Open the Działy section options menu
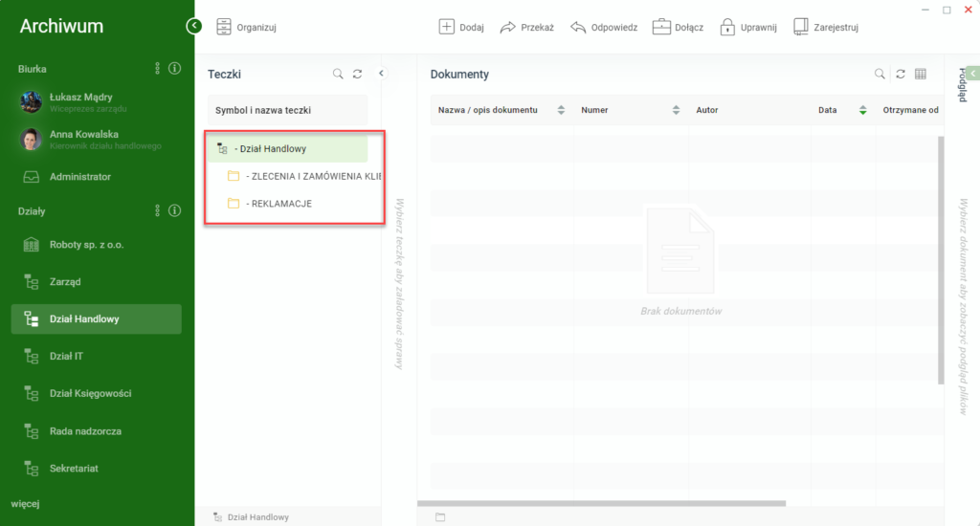This screenshot has width=980, height=526. click(158, 211)
